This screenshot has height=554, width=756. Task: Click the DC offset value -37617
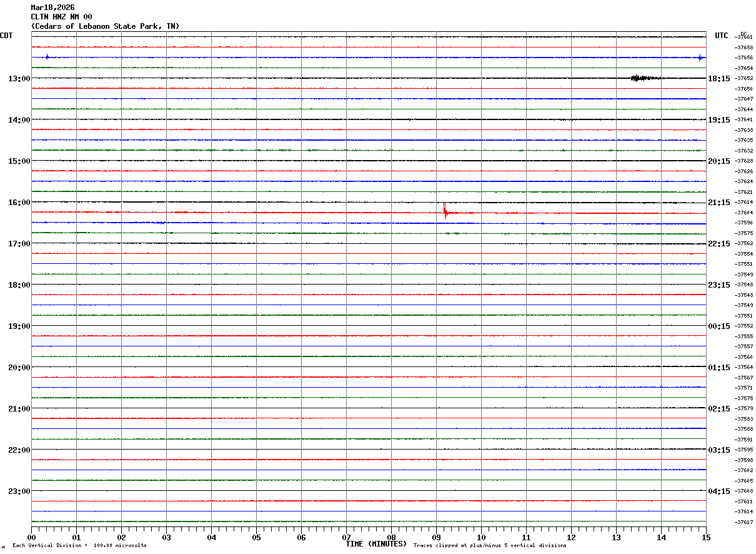pyautogui.click(x=744, y=522)
